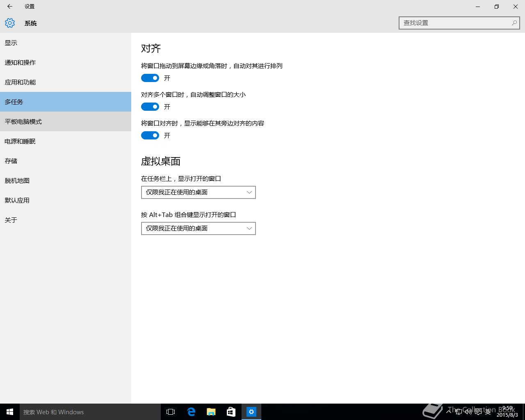Close the Settings window
This screenshot has width=525, height=420.
[x=516, y=7]
